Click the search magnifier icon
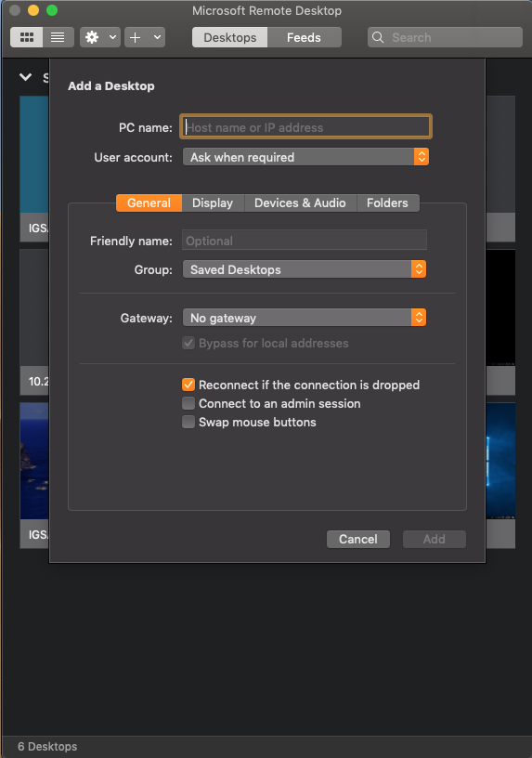This screenshot has height=758, width=532. click(x=378, y=37)
